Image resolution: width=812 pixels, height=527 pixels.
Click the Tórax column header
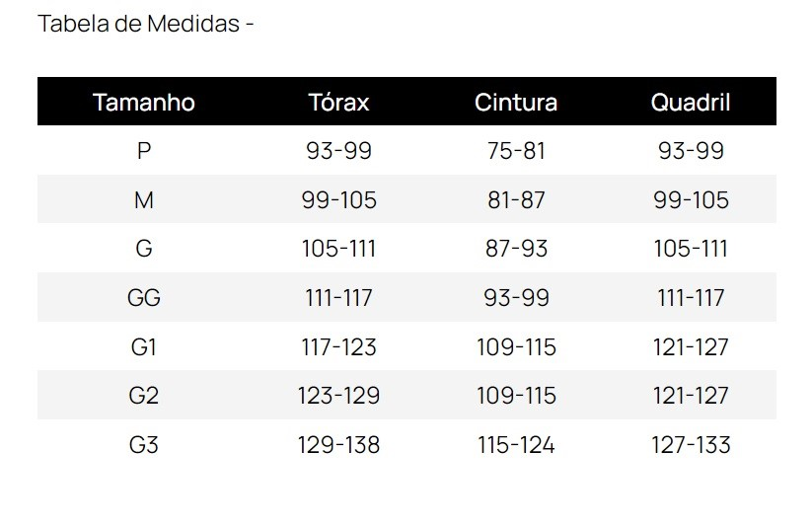coord(338,102)
